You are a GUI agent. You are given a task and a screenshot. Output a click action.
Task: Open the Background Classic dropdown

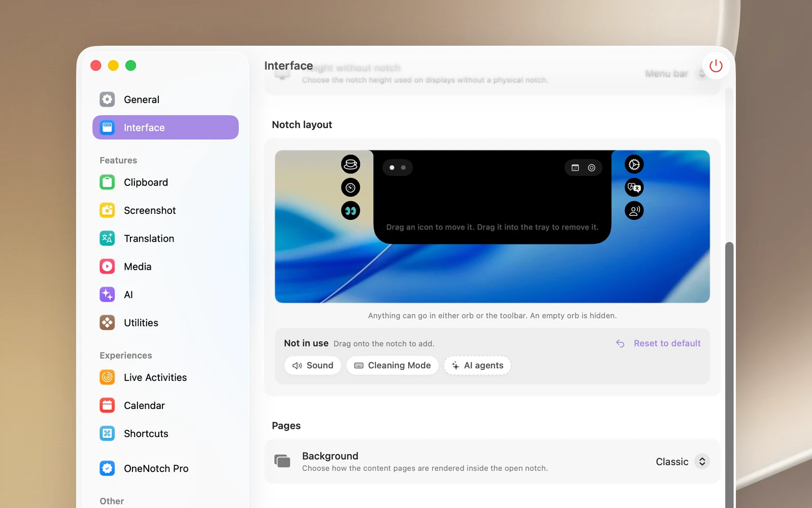[x=683, y=461]
